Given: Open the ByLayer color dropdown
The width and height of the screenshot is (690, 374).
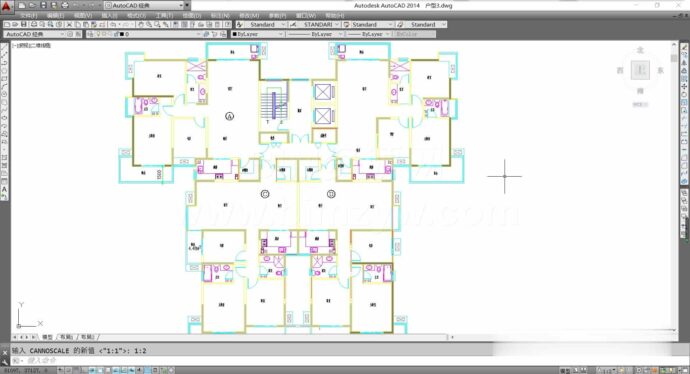Looking at the screenshot, I should (x=257, y=34).
